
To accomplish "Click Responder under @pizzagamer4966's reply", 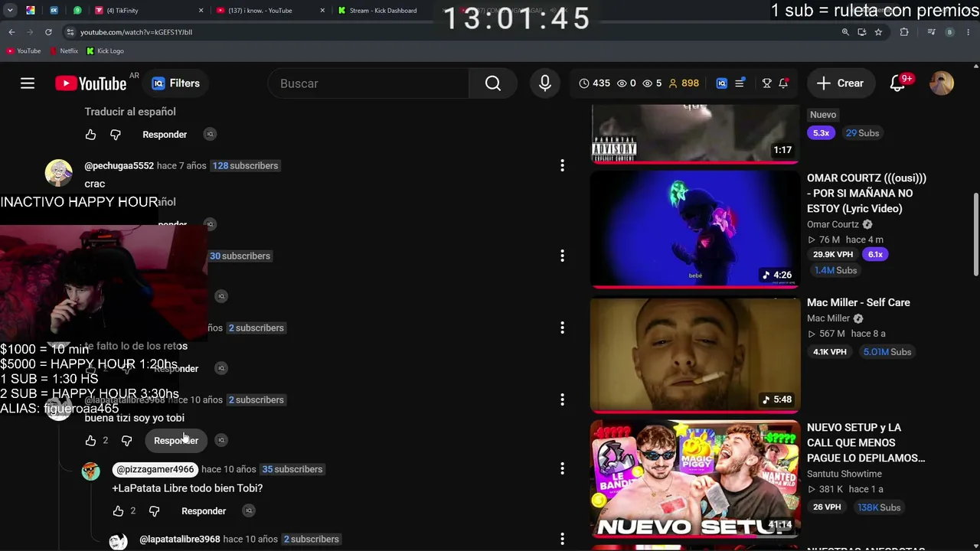I will pyautogui.click(x=204, y=511).
